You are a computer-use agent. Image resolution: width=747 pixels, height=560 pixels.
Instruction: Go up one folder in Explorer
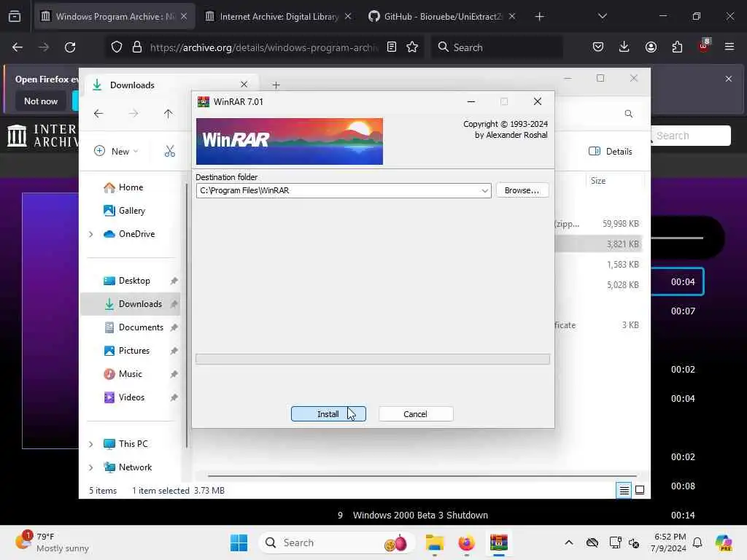pyautogui.click(x=169, y=113)
